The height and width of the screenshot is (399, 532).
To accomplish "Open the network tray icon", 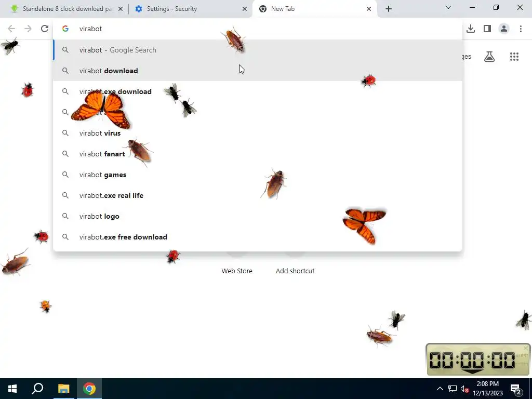I will [453, 389].
